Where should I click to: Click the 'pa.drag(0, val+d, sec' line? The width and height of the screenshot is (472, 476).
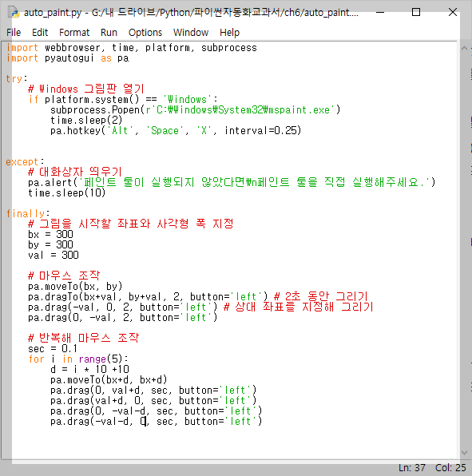click(153, 390)
